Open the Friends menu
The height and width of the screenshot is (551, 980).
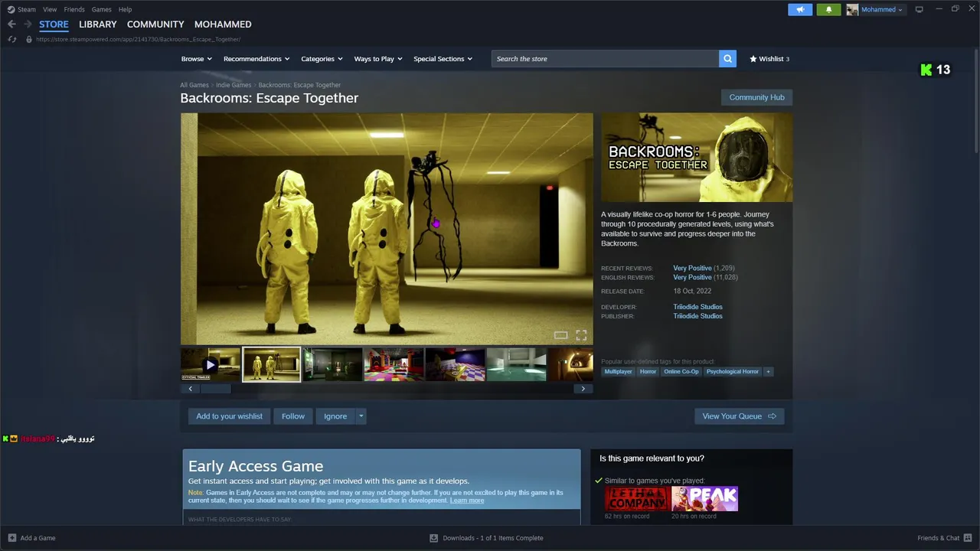point(74,9)
